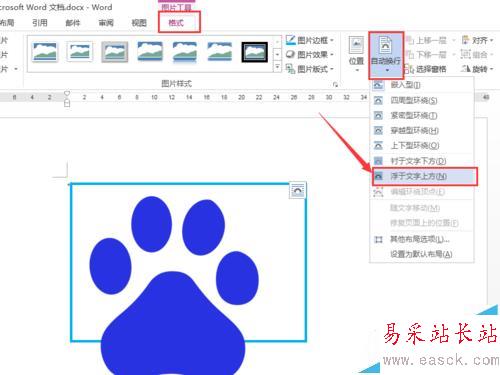This screenshot has height=375, width=500.
Task: Open the 旋转 rotate dropdown
Action: pos(477,69)
